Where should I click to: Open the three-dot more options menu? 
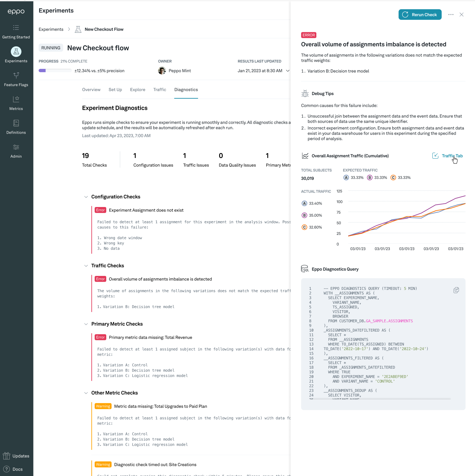[x=451, y=15]
